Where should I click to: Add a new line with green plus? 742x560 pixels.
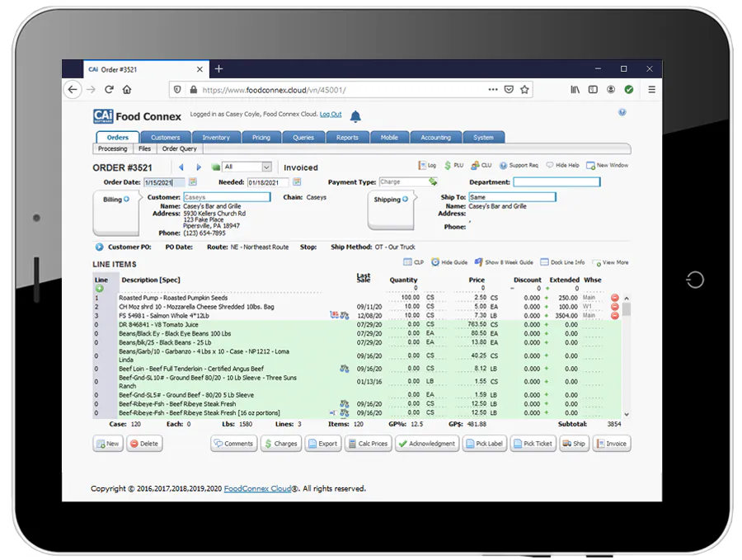click(100, 289)
